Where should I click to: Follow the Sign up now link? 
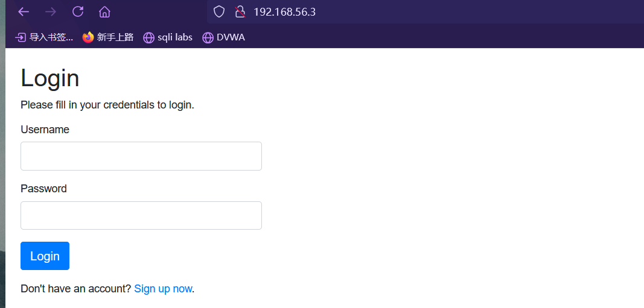(163, 289)
